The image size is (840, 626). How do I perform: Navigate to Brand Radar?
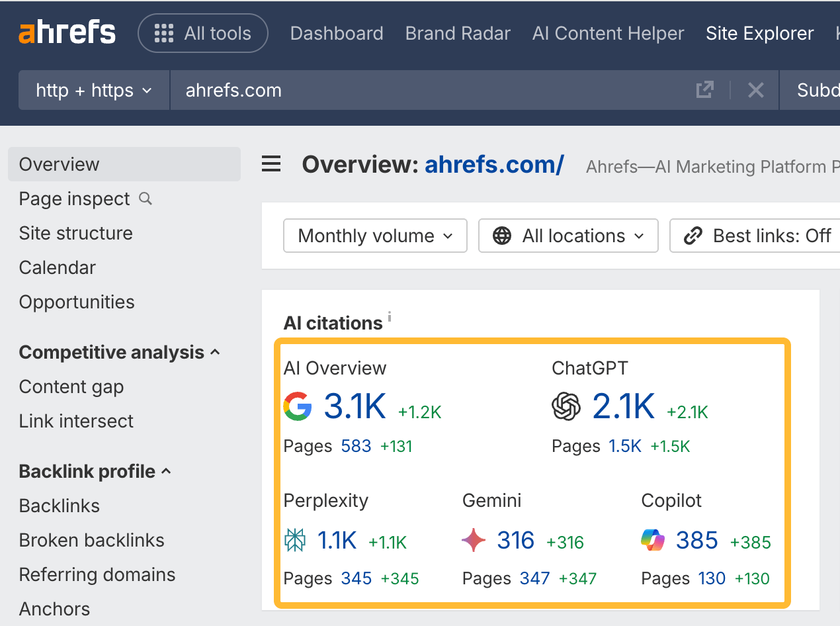click(x=458, y=33)
